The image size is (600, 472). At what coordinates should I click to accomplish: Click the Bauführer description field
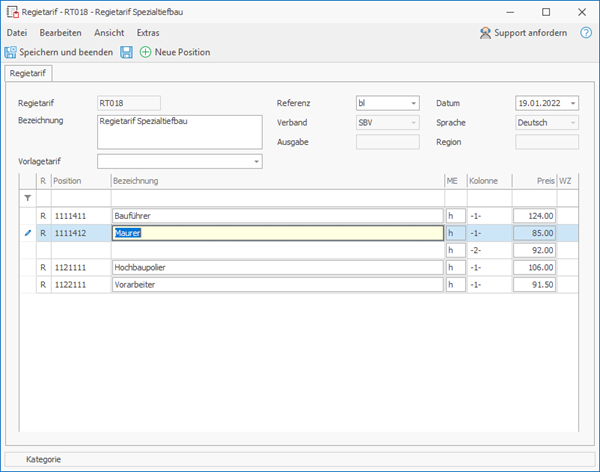pos(278,216)
